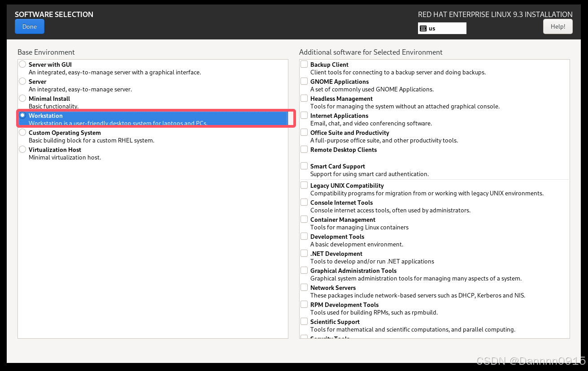The image size is (588, 371).
Task: Enable the Backup Client checkbox
Action: click(304, 65)
